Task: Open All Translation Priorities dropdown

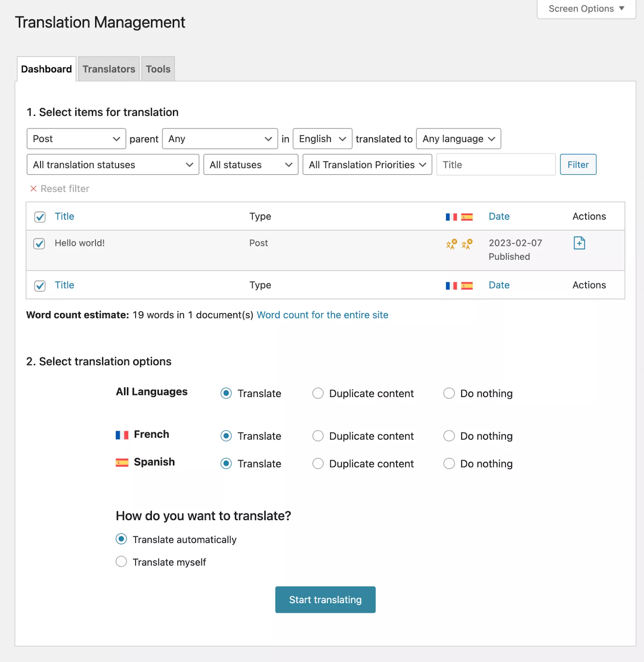Action: click(x=367, y=165)
